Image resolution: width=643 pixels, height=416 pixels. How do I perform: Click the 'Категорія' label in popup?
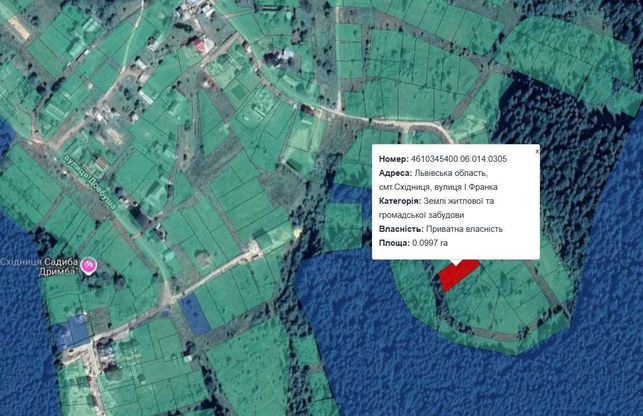coord(400,201)
